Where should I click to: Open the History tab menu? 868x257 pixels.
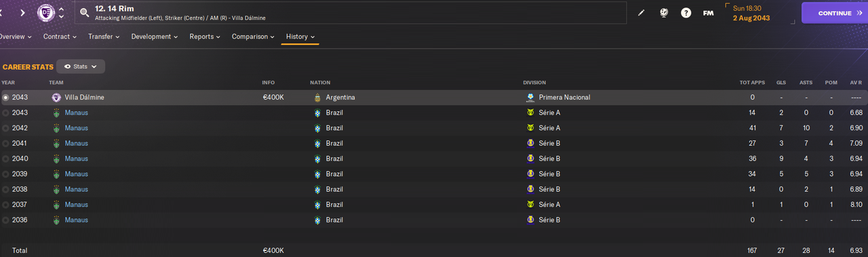300,37
